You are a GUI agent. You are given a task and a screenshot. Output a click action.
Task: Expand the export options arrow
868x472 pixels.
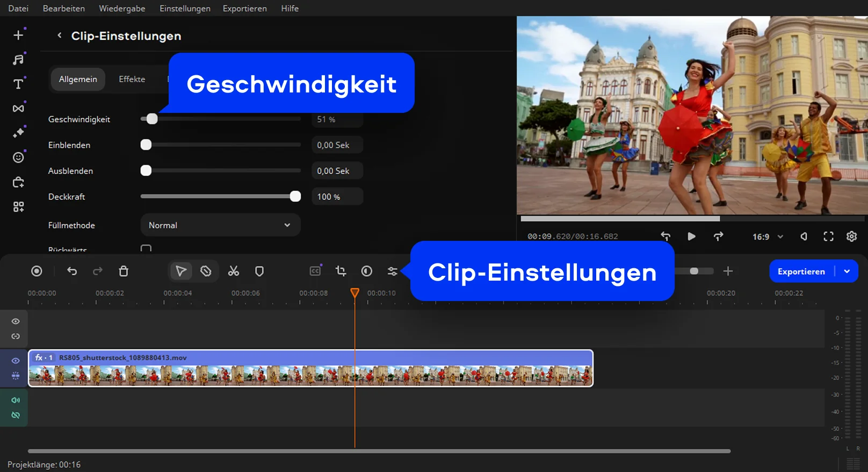[x=847, y=271]
